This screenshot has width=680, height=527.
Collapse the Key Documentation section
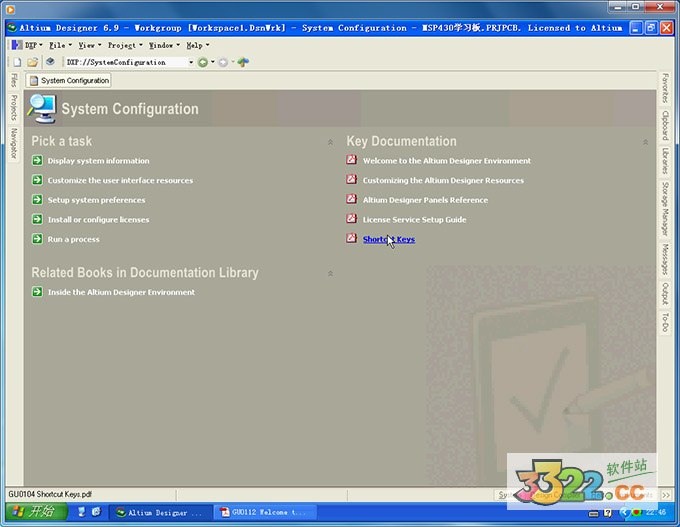tap(645, 142)
